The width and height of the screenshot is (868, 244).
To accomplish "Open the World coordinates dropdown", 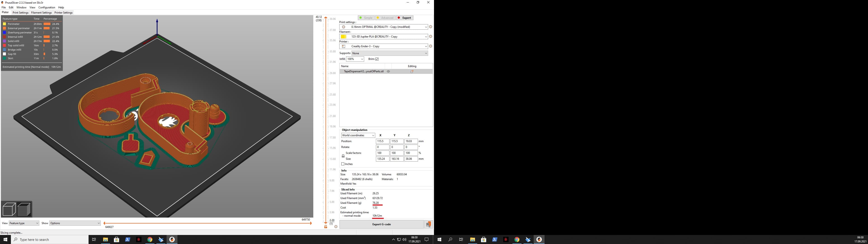I will [358, 136].
